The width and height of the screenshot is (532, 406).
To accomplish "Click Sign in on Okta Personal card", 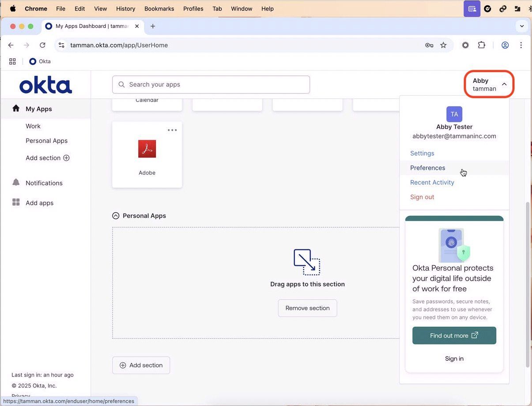I will (x=454, y=358).
